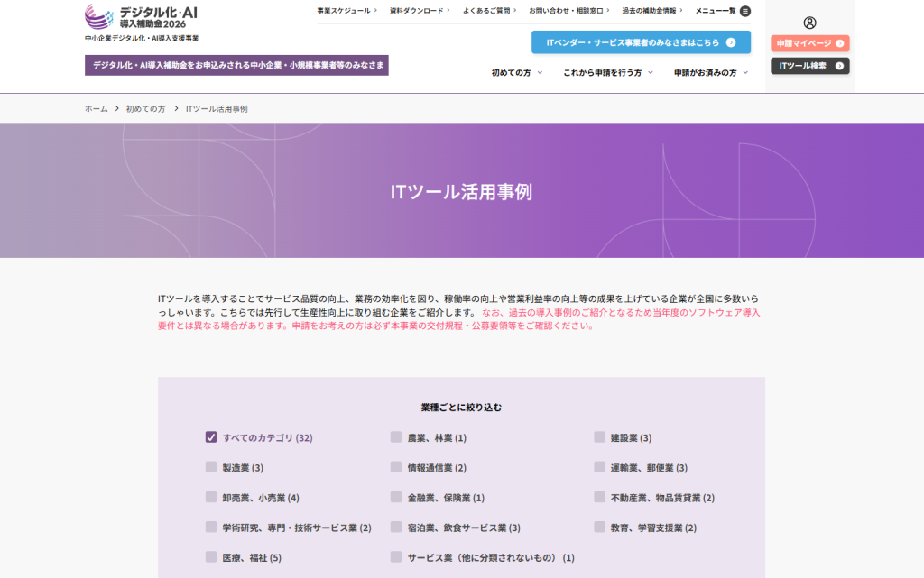The width and height of the screenshot is (924, 578).
Task: Click the デジタル化・AI導入補助金2026 logo
Action: coord(135,18)
